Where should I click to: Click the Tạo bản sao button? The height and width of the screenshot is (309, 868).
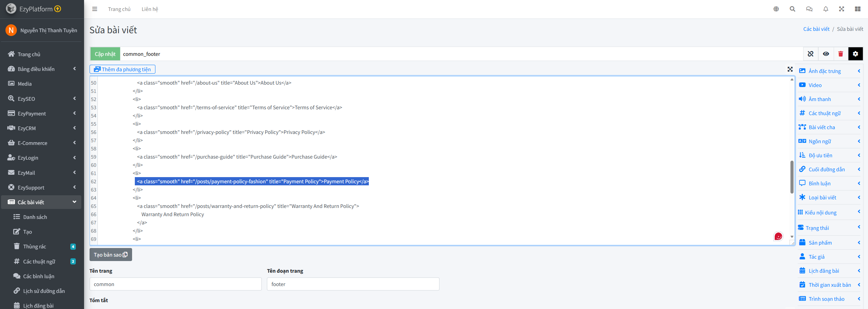(110, 255)
